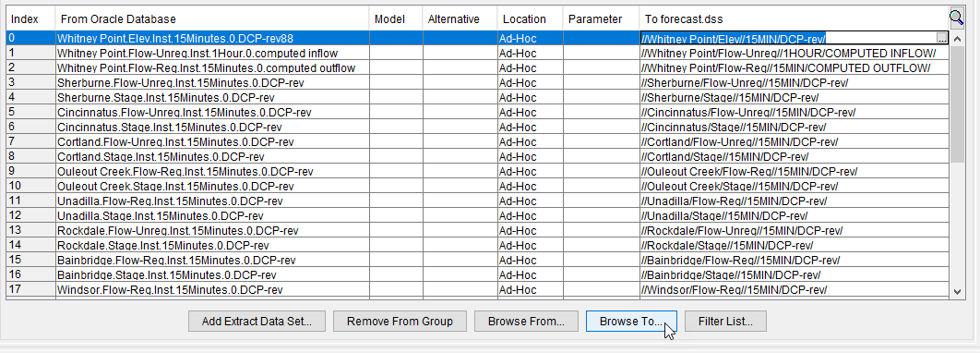The width and height of the screenshot is (980, 353).
Task: Click the Parameter column header
Action: click(x=601, y=19)
